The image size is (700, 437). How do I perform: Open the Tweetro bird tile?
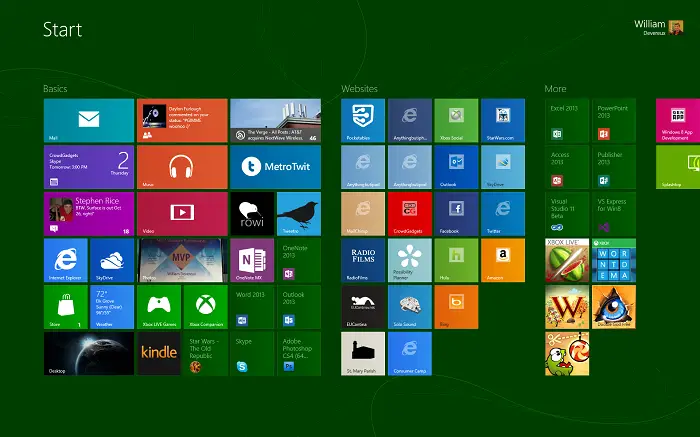299,214
